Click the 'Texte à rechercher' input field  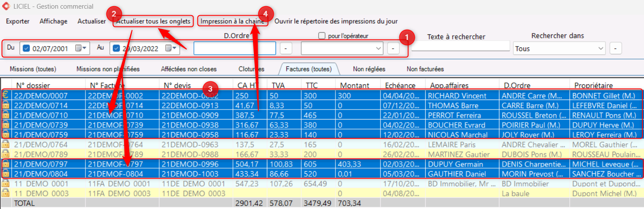point(460,46)
